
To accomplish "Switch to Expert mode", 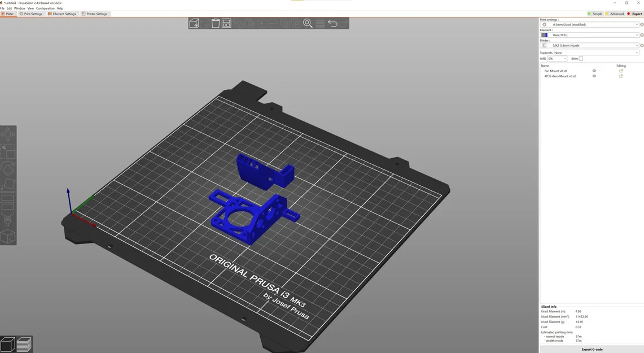I will click(634, 14).
